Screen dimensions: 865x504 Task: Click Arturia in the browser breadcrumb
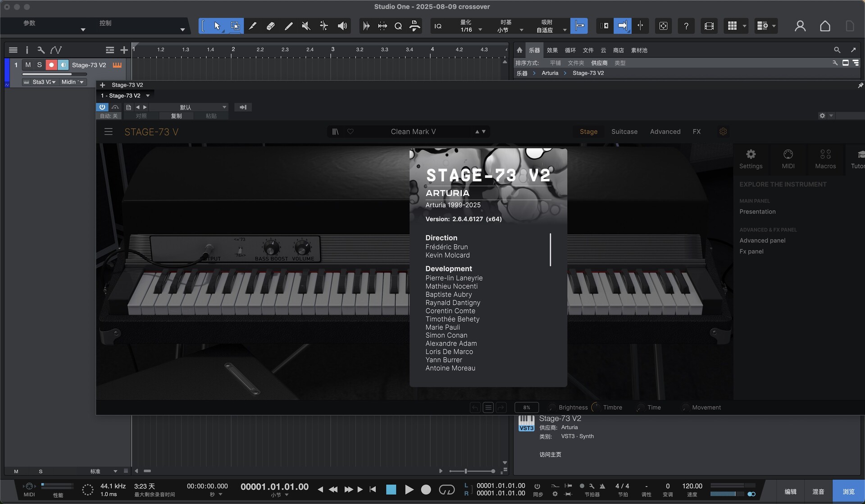coord(550,73)
